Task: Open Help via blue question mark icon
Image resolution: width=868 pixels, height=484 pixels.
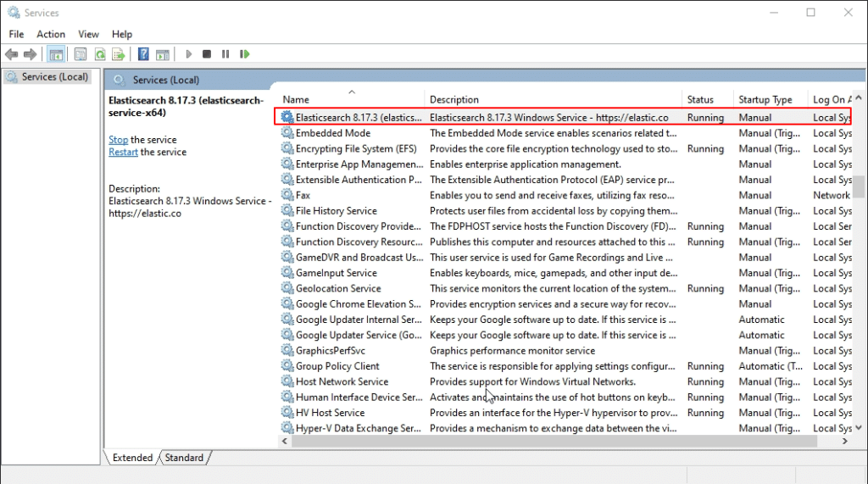Action: [x=144, y=54]
